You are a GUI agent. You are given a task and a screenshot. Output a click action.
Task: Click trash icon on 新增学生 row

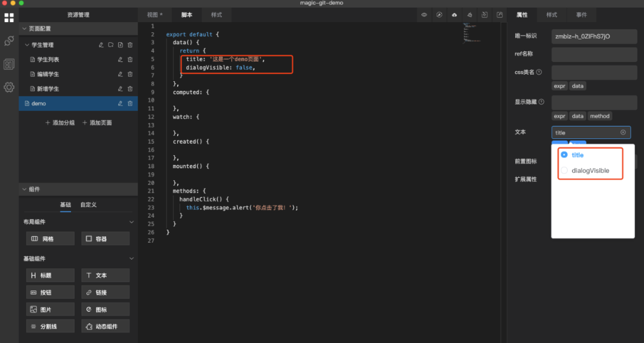coord(130,89)
